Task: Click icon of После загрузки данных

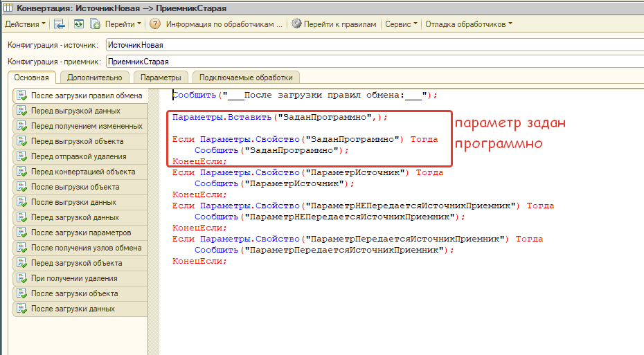Action: (x=21, y=308)
